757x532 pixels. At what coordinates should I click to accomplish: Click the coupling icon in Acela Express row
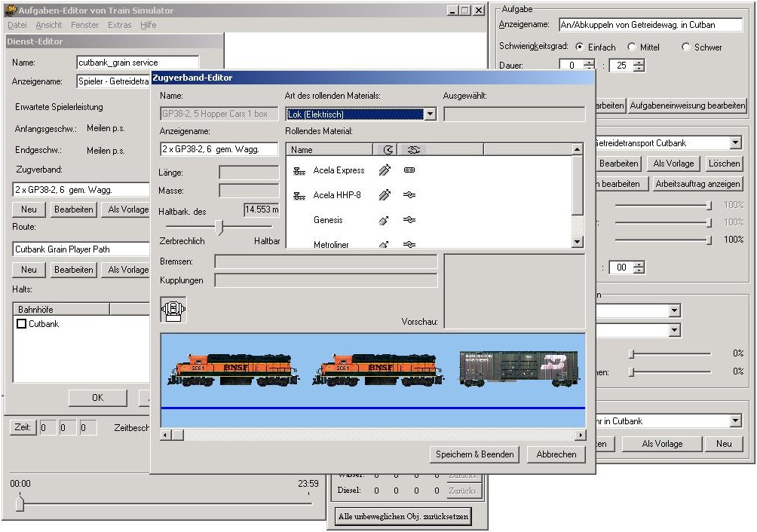(x=409, y=171)
